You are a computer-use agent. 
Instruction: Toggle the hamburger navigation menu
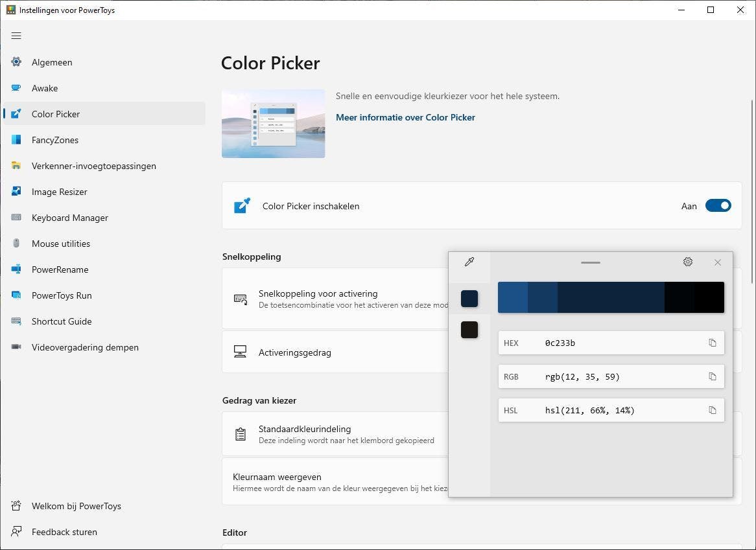tap(16, 36)
